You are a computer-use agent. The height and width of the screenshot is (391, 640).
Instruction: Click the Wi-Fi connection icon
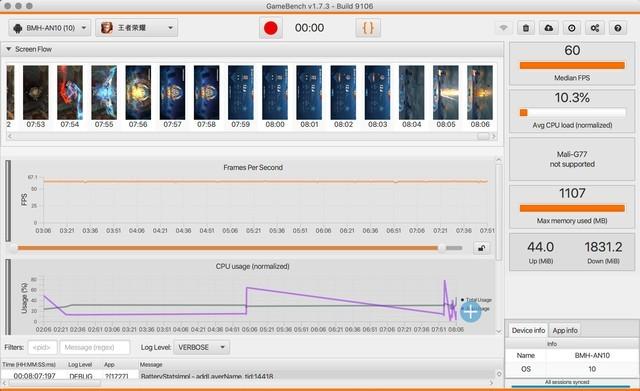(504, 28)
